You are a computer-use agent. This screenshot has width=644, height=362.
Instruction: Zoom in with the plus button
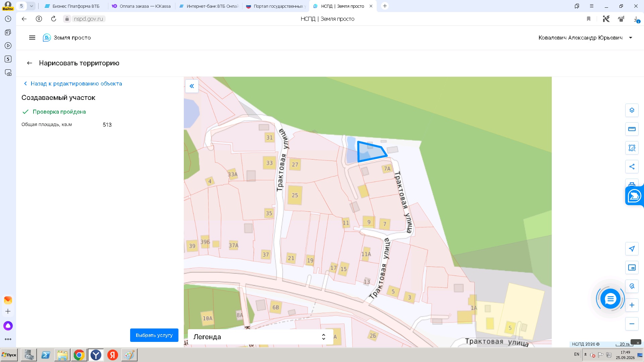point(632,305)
